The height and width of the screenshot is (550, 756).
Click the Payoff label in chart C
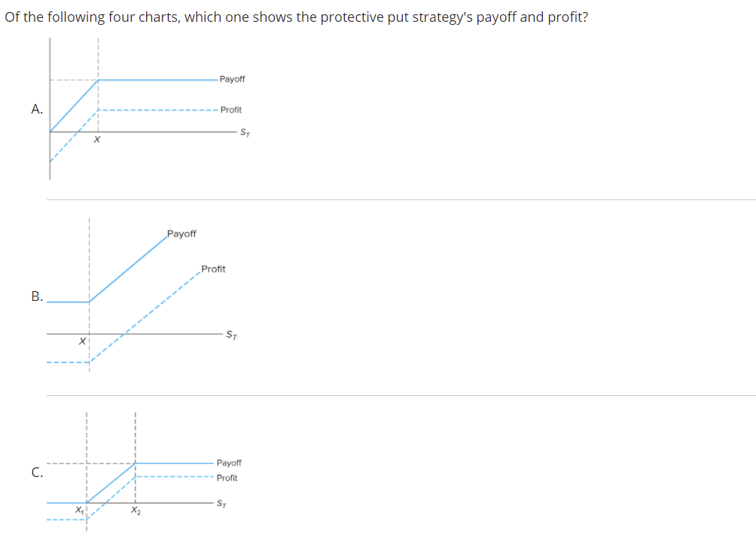click(x=229, y=463)
